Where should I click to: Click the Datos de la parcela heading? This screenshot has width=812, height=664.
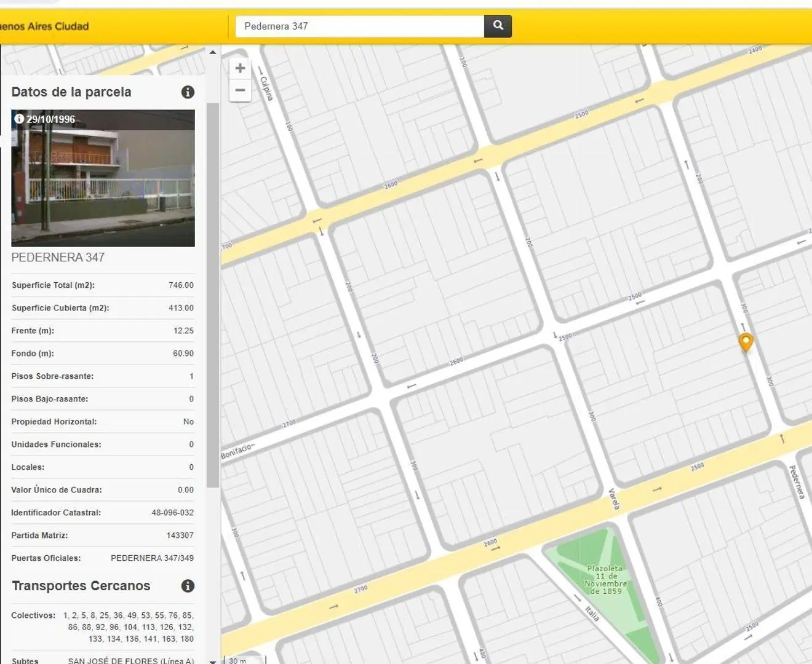tap(71, 92)
